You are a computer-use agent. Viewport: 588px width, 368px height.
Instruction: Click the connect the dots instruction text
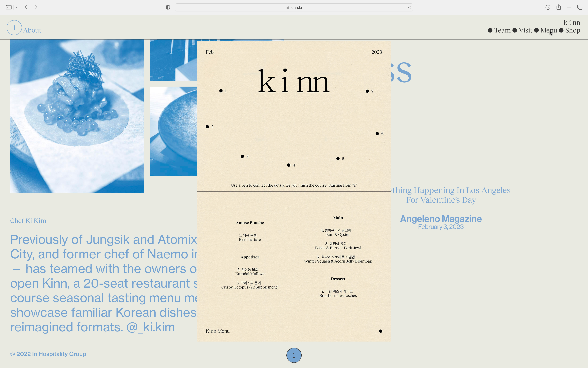[x=294, y=185]
